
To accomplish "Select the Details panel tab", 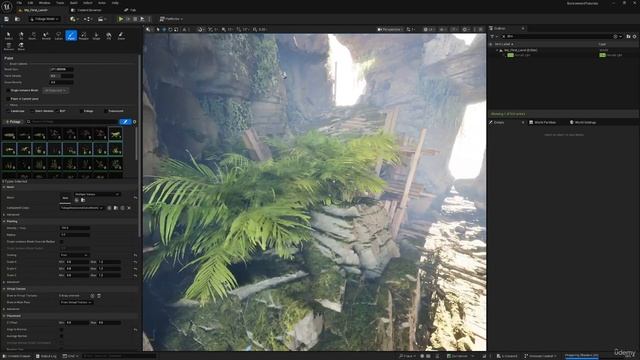I will tap(499, 122).
